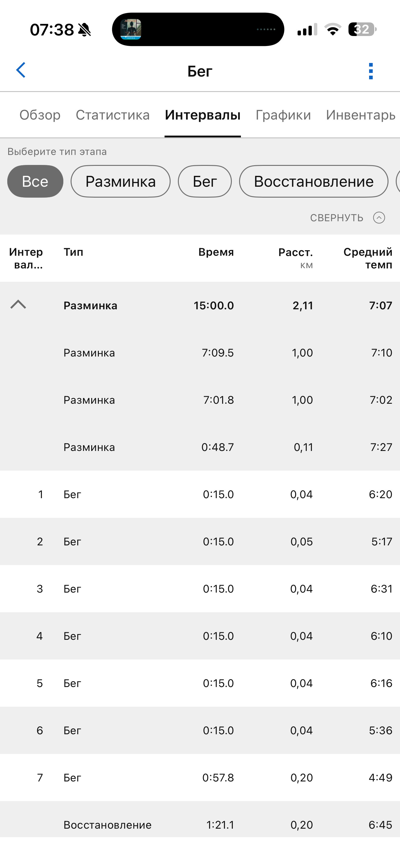This screenshot has width=400, height=868.
Task: Collapse intervals using the circled arrow icon
Action: point(379,218)
